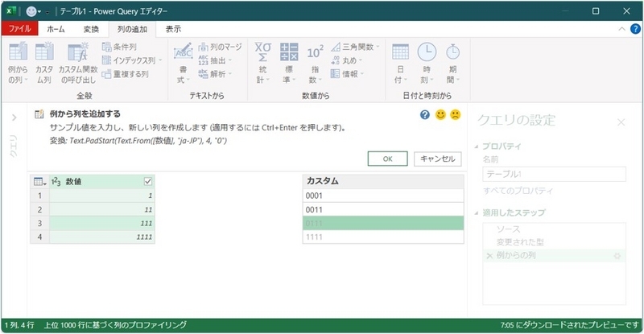Screen dimensions: 644x334
Task: Expand the クエリ (Queries) side pane chevron
Action: (14, 118)
